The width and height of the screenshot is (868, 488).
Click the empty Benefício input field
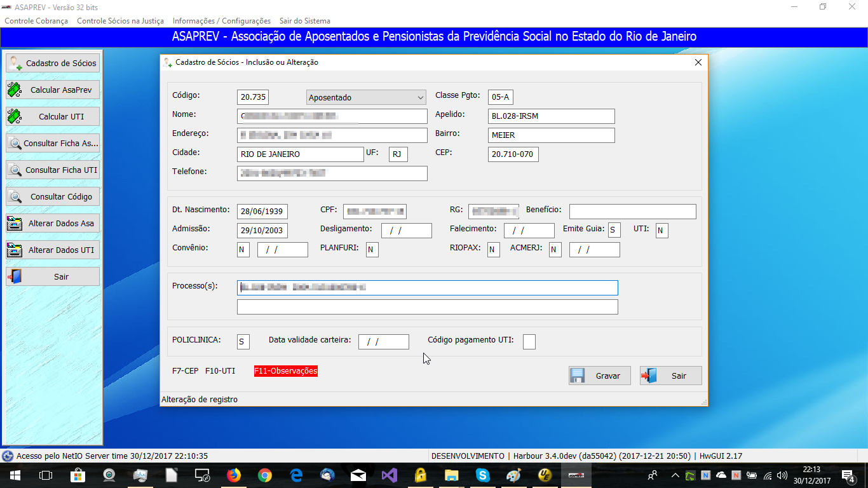[632, 212]
